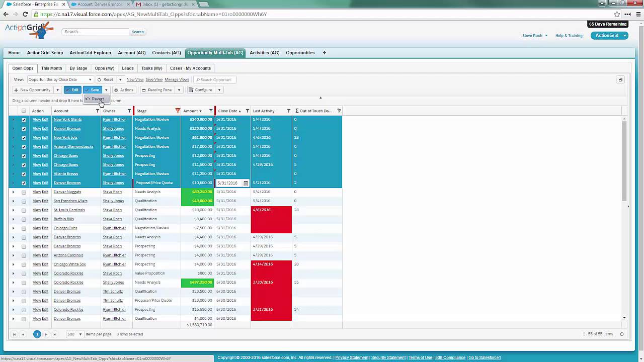Click the grid vertical scrollbar
Screen dimensions: 644x362
pyautogui.click(x=624, y=161)
